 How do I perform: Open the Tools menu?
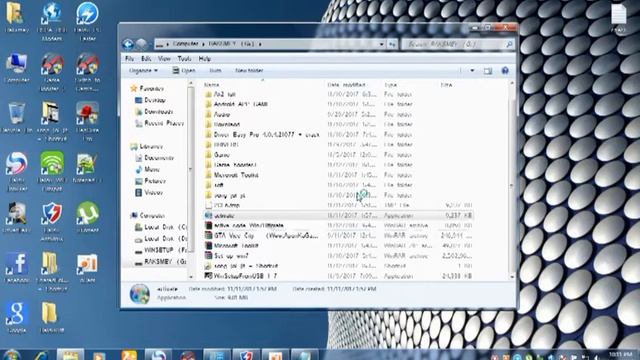(x=184, y=59)
